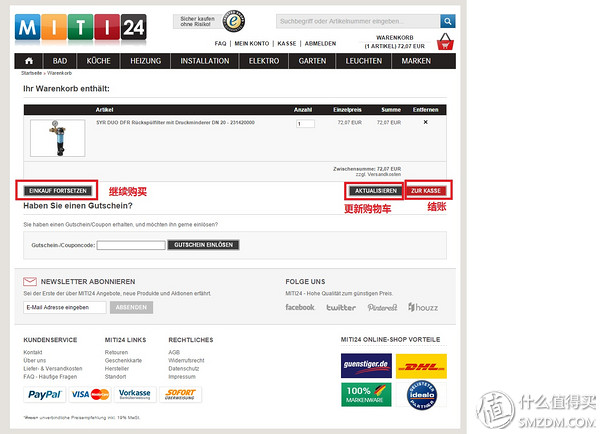Click the GUTSCHEIN EINLÖSEN button
Image resolution: width=600 pixels, height=434 pixels.
[x=203, y=245]
